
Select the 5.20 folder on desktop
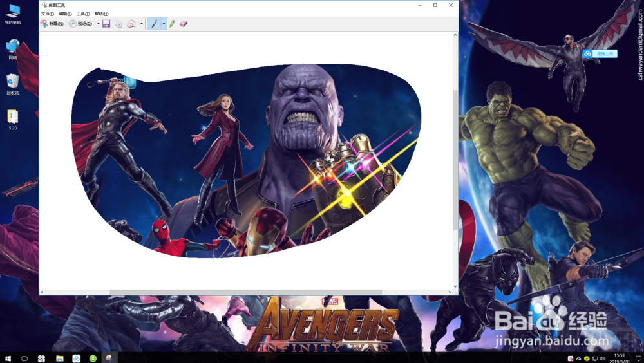[x=13, y=120]
